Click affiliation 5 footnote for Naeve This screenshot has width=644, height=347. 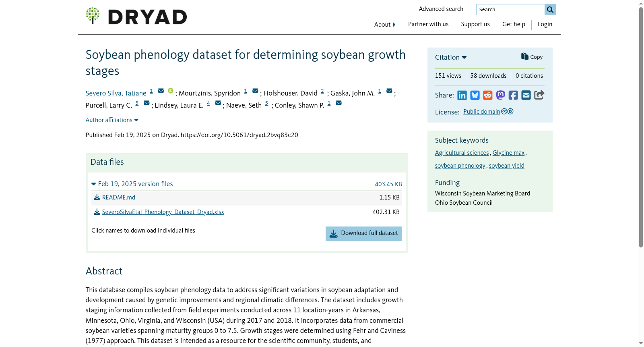tap(266, 103)
